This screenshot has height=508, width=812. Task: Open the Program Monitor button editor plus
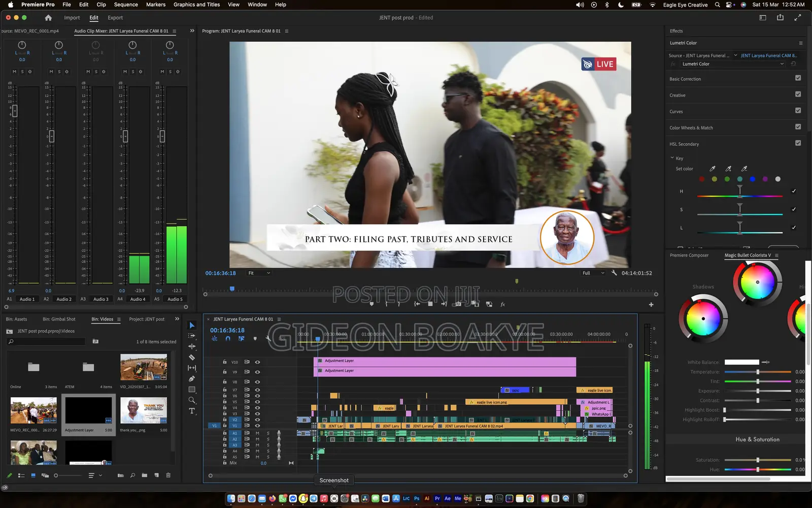coord(651,304)
